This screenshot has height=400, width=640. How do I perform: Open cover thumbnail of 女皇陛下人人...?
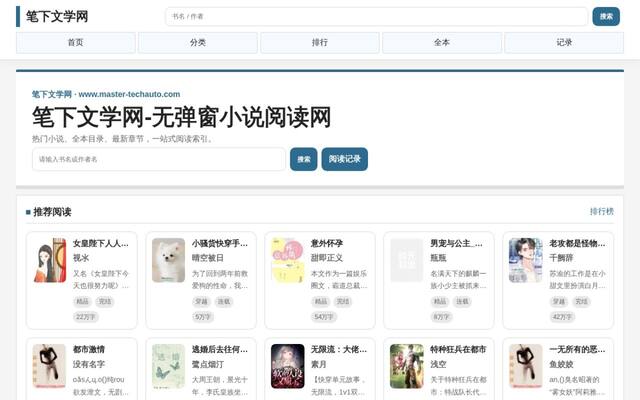(x=49, y=260)
